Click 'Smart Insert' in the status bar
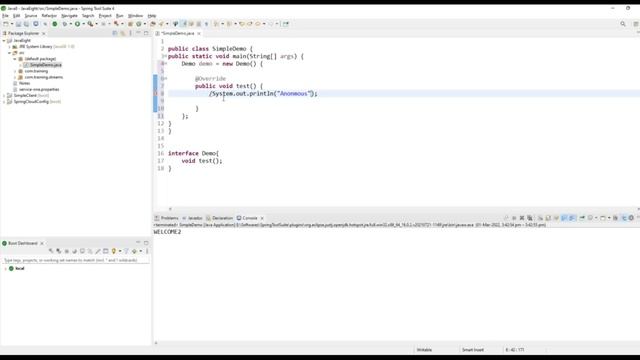The height and width of the screenshot is (360, 640). (x=473, y=350)
